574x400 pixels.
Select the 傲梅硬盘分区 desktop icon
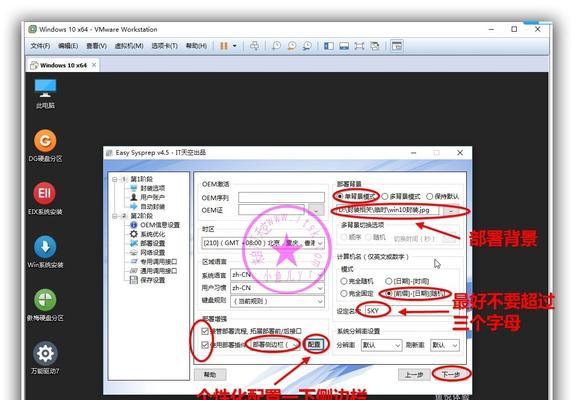pyautogui.click(x=45, y=305)
